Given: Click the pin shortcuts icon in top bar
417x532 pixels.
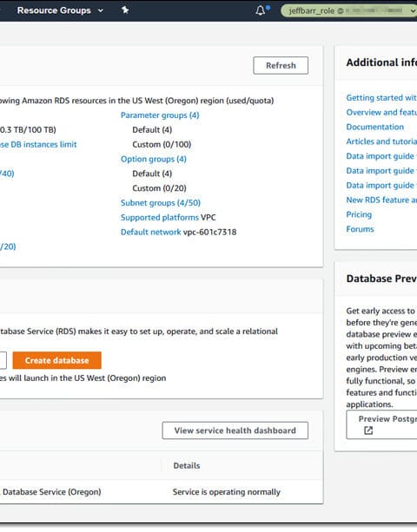Looking at the screenshot, I should 125,10.
